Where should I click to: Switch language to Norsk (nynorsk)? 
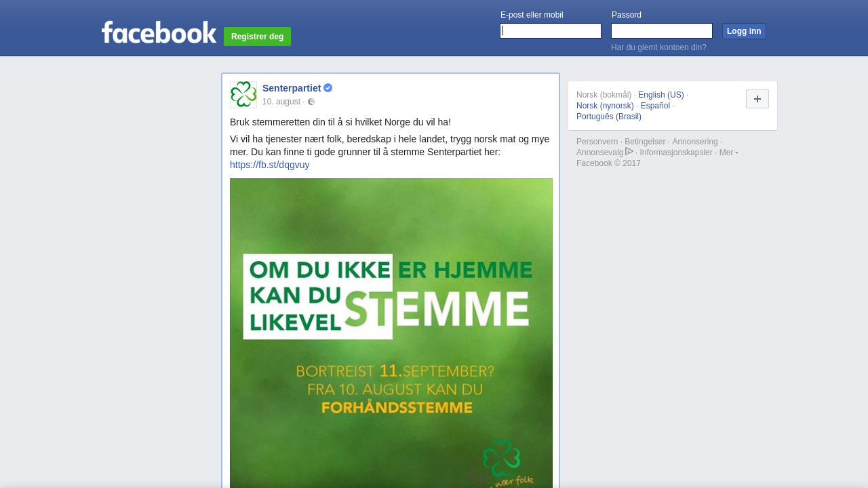click(605, 106)
